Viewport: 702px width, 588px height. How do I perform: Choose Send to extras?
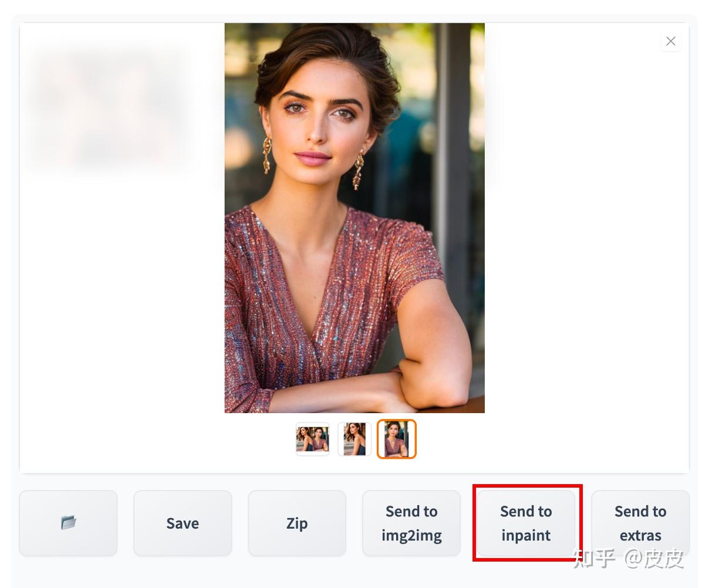[x=640, y=523]
